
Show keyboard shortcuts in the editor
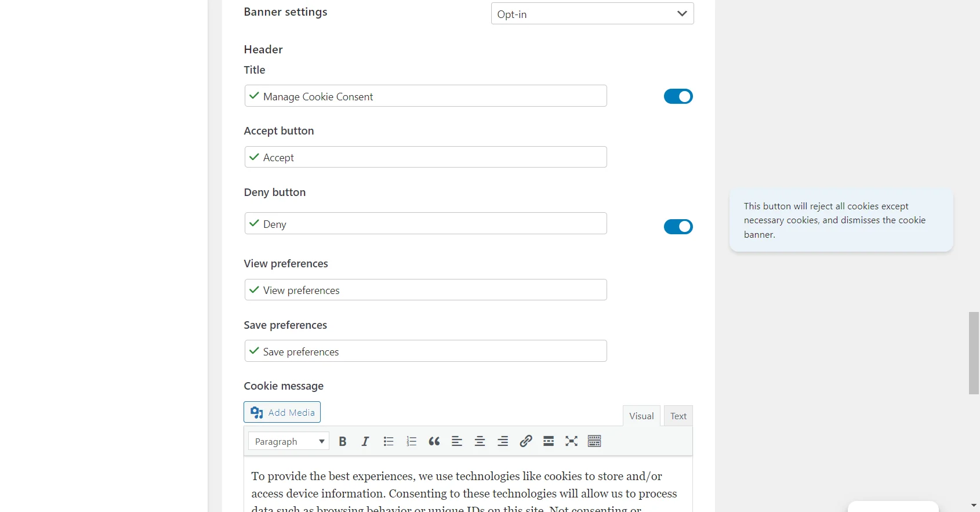point(594,441)
